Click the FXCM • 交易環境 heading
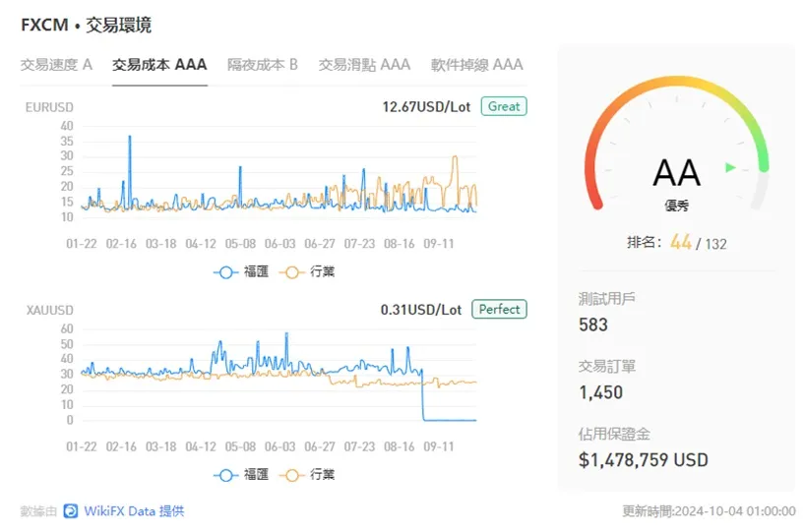The height and width of the screenshot is (532, 804). point(87,25)
